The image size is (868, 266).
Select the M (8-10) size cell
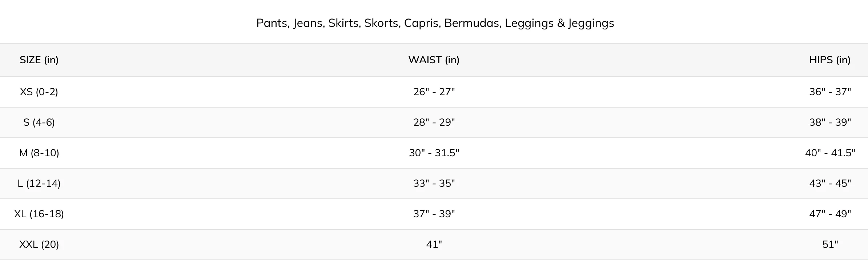tap(39, 153)
